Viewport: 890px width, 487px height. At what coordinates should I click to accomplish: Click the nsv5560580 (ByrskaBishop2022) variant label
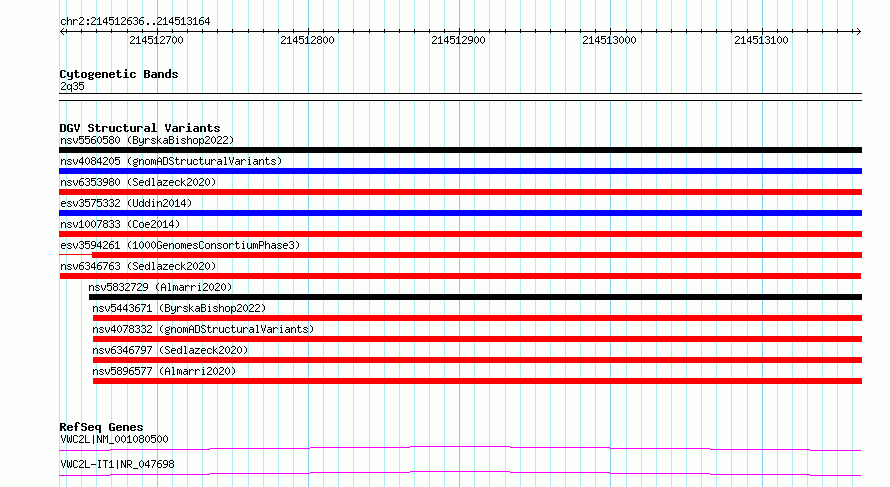point(147,140)
